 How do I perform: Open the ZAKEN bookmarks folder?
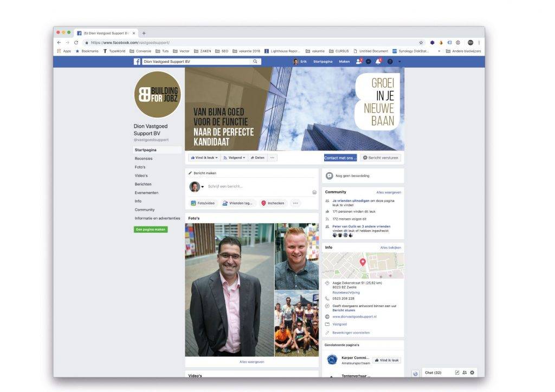203,51
